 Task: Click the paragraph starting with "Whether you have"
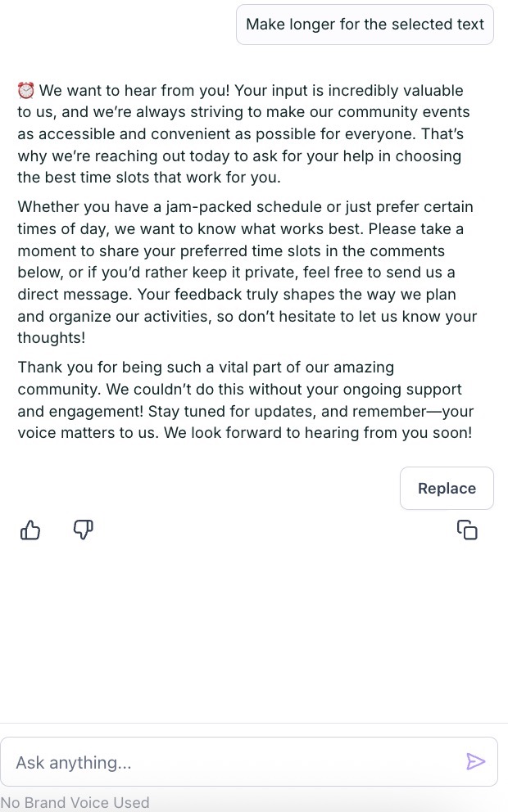tap(246, 272)
